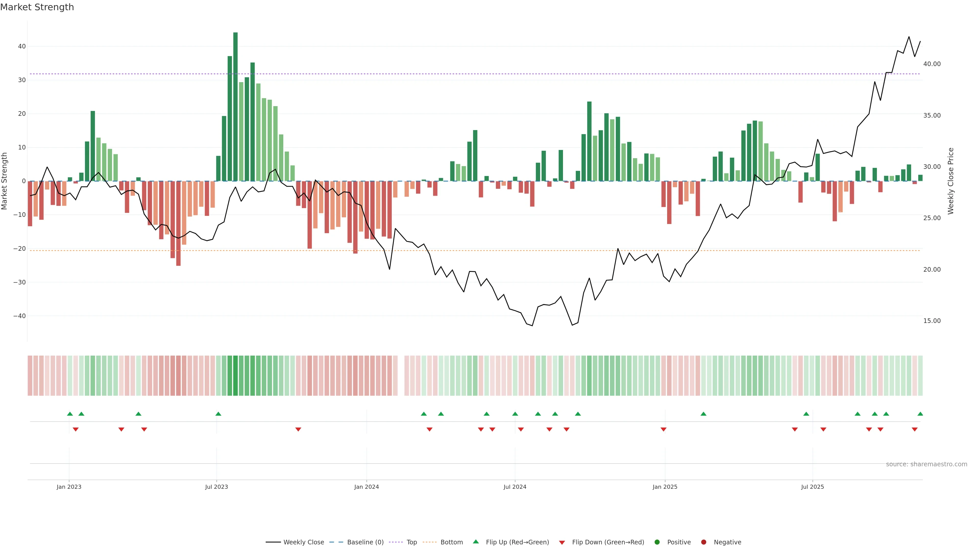Click the flip-up triangle at Jul 2023
Screen dimensions: 980x551
point(218,414)
